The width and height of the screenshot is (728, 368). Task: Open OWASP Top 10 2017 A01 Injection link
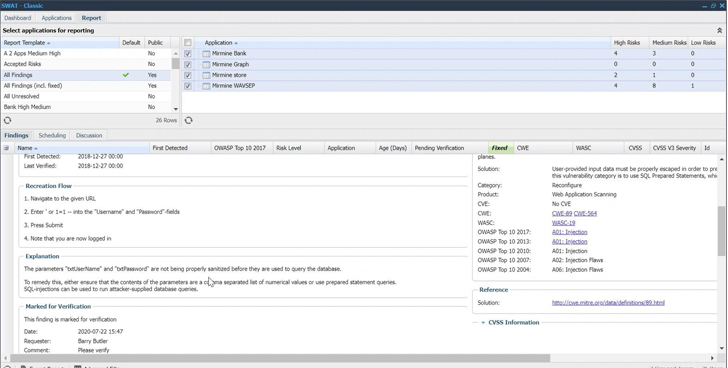coord(569,232)
